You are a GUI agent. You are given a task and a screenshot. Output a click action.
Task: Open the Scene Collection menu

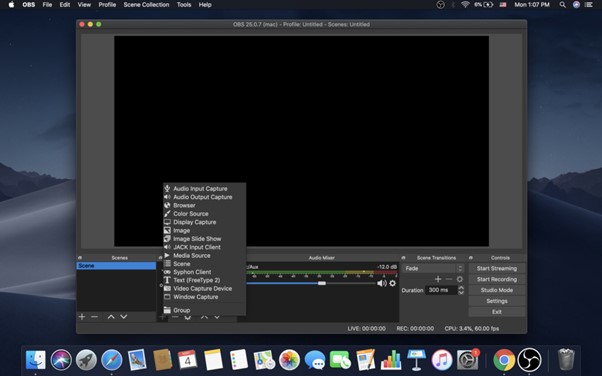coord(146,5)
